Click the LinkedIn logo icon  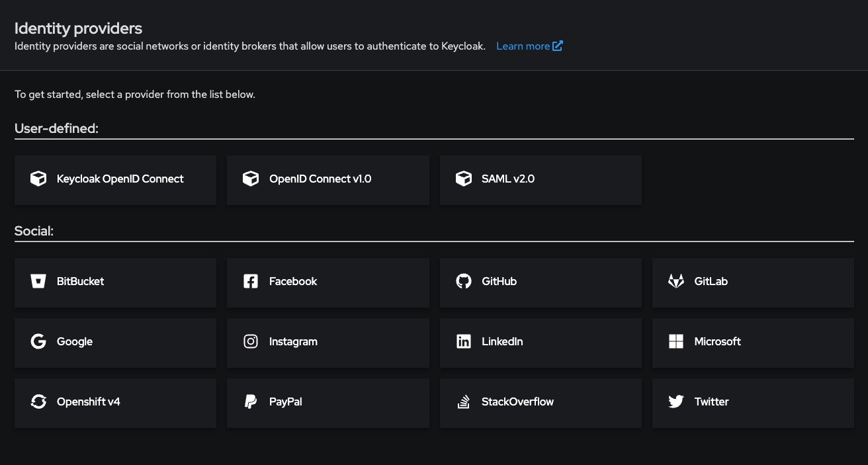click(x=464, y=341)
